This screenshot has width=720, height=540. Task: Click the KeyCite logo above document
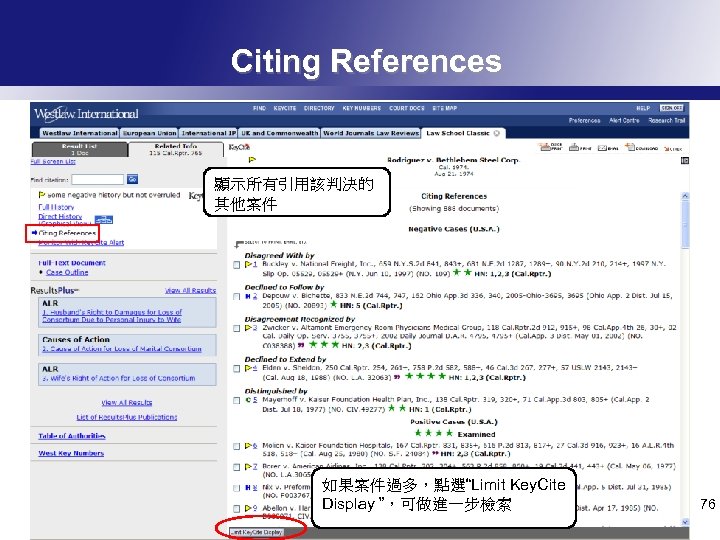[239, 147]
